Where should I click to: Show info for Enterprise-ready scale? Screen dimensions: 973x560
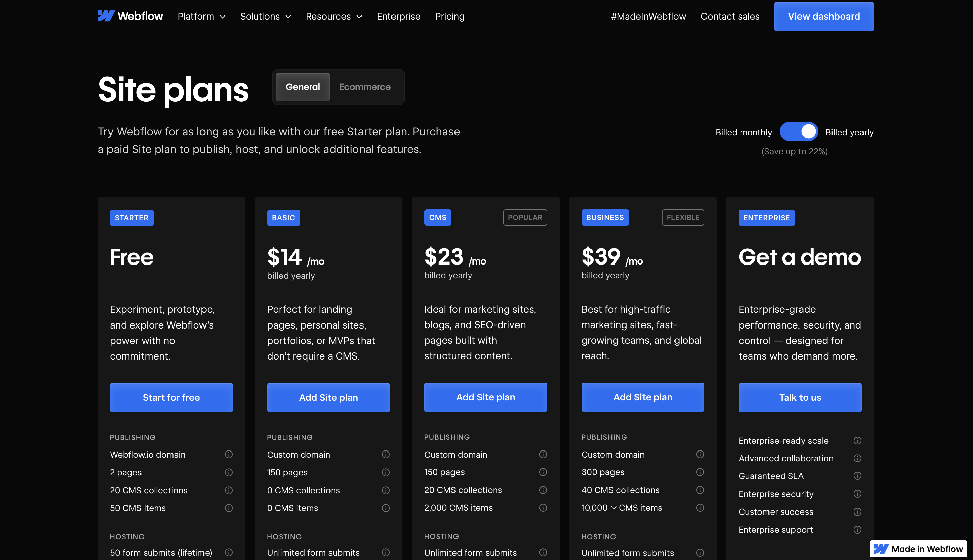click(857, 440)
